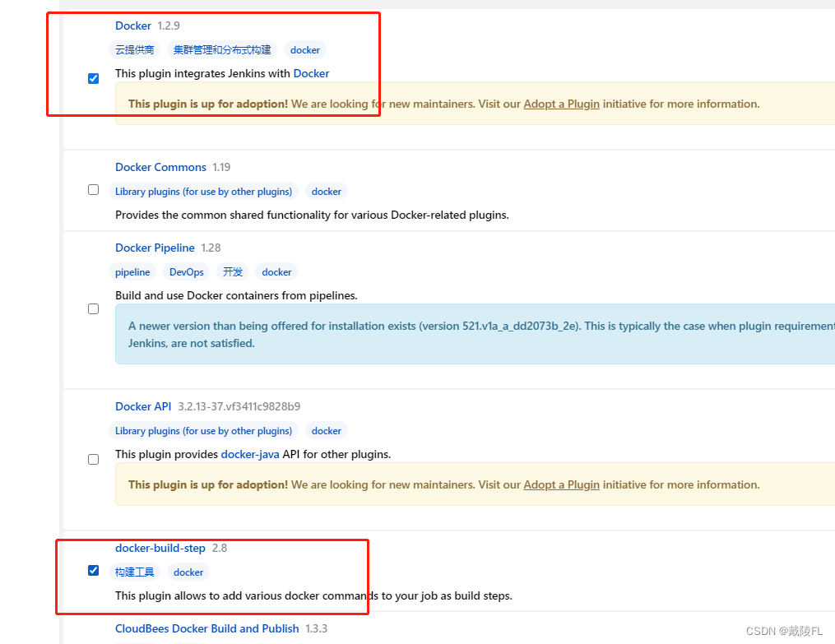Click the CloudBees version 1.3.3
Screen dimensions: 835x644
click(317, 628)
